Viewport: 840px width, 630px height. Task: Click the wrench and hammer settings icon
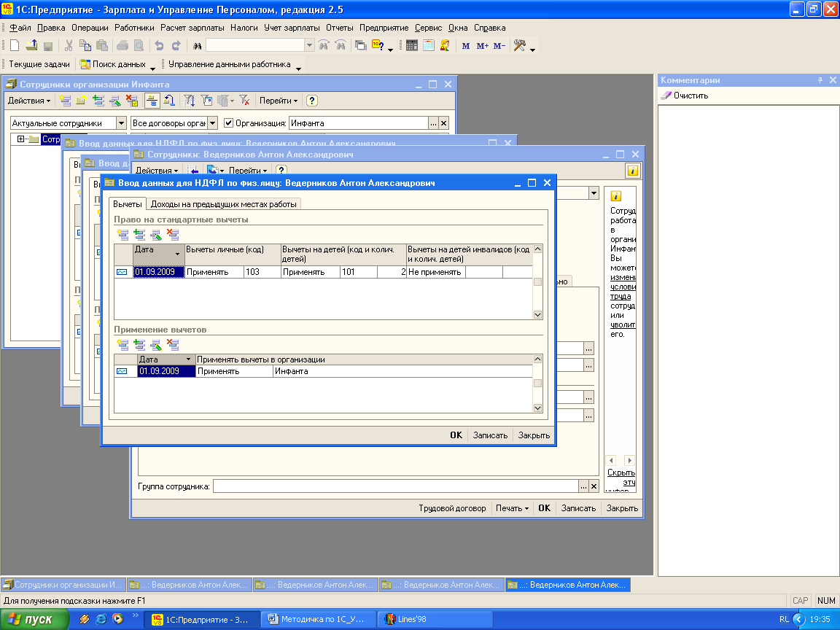click(519, 45)
